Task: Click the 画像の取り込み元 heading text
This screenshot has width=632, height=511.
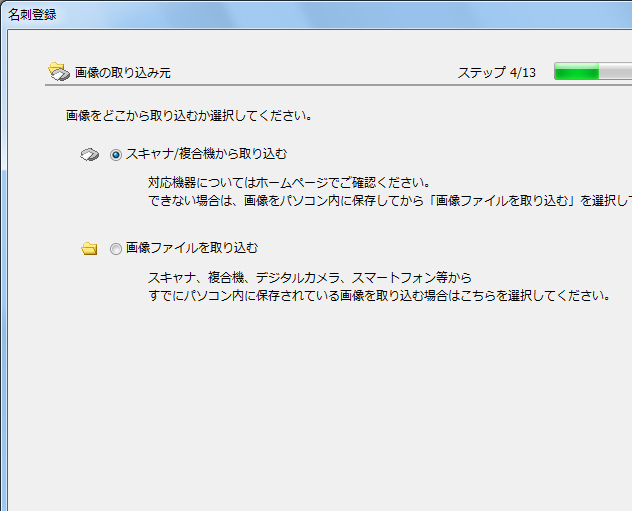Action: tap(123, 73)
